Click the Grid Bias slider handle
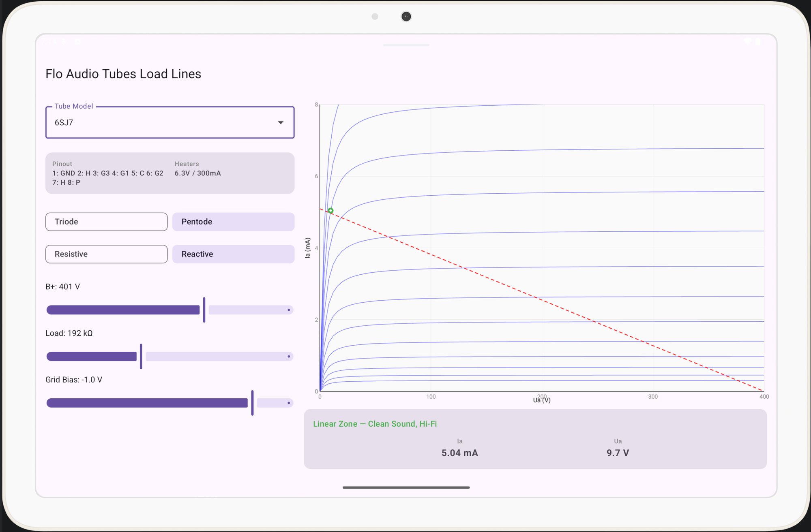This screenshot has height=532, width=811. [252, 403]
